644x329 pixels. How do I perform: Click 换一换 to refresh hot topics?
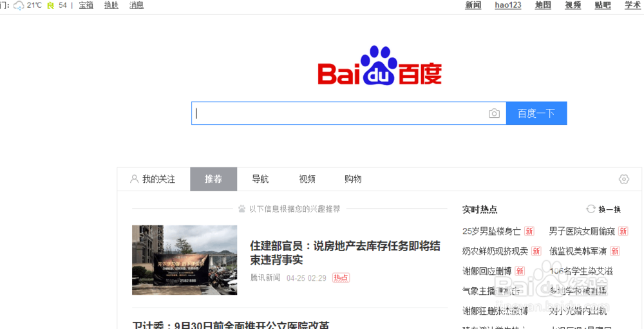click(x=609, y=209)
